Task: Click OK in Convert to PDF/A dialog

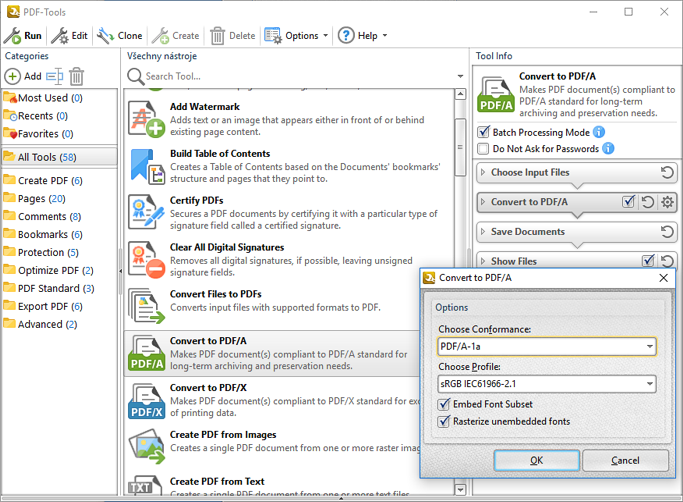Action: pos(537,461)
